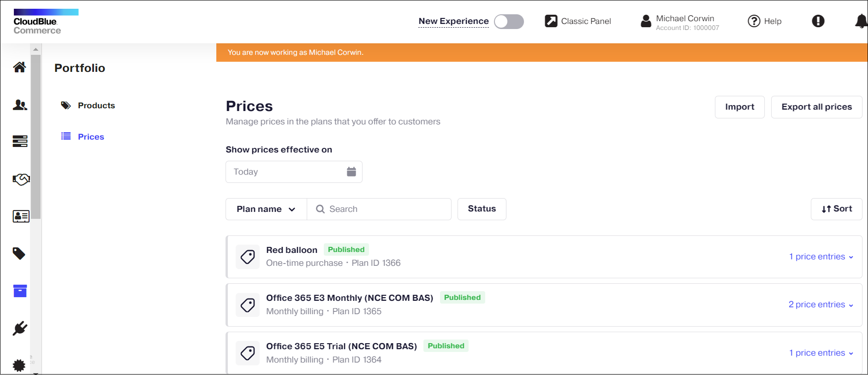This screenshot has width=868, height=375.
Task: Click the New Experience label
Action: tap(453, 21)
